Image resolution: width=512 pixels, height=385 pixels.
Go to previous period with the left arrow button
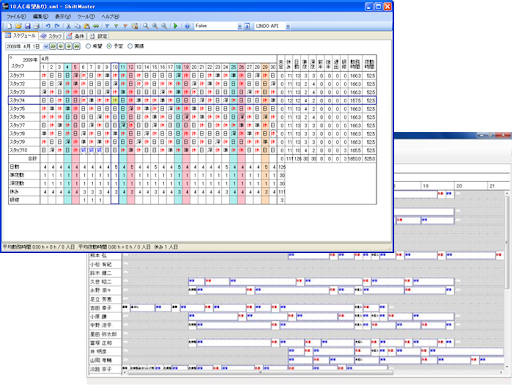pos(61,46)
